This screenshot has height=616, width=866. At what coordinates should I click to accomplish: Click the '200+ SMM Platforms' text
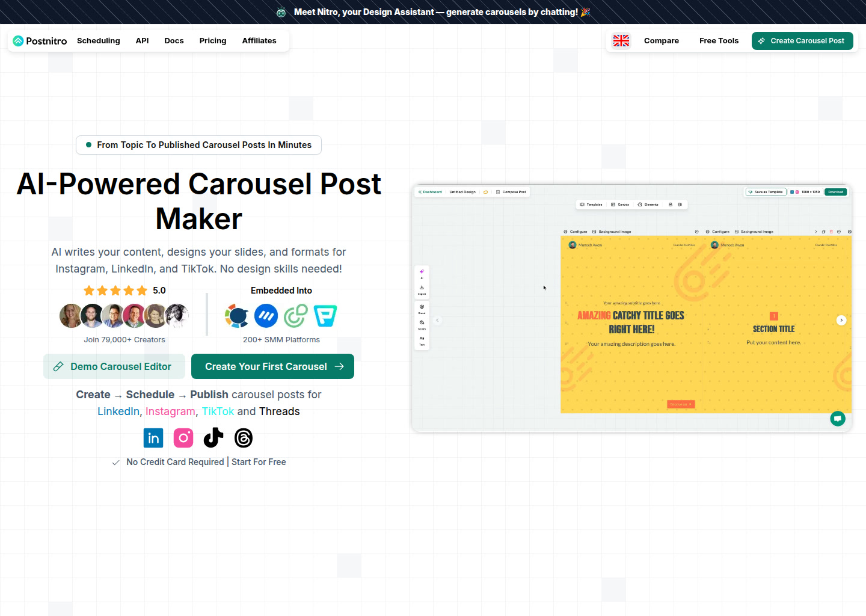coord(281,340)
